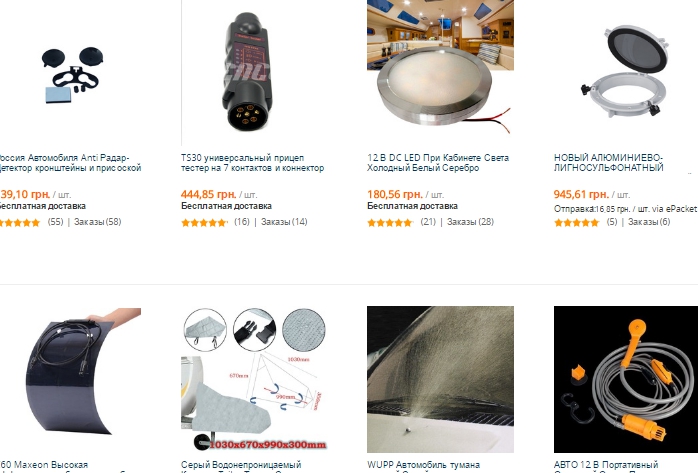Screen dimensions: 698x473
Task: Click Заказы (28) orders link
Action: [x=470, y=222]
